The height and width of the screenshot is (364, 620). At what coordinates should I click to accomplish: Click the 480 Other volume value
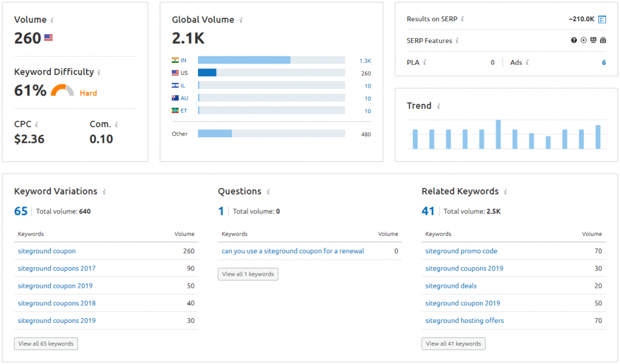tap(366, 134)
